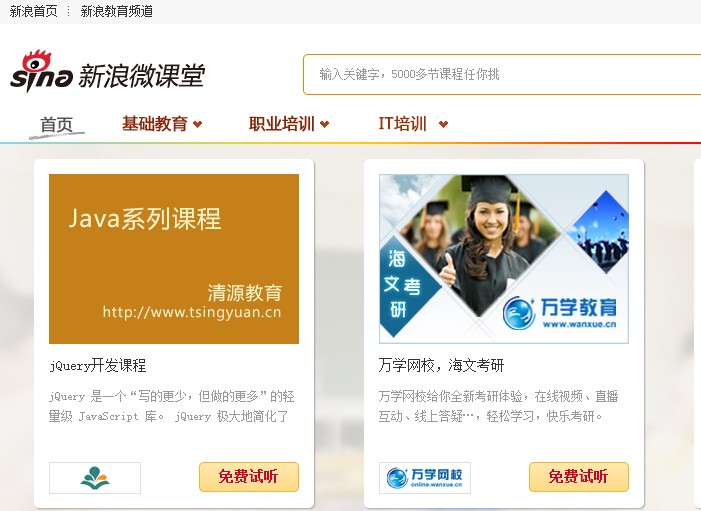Click the jQuery开发课程 title link

pyautogui.click(x=97, y=365)
